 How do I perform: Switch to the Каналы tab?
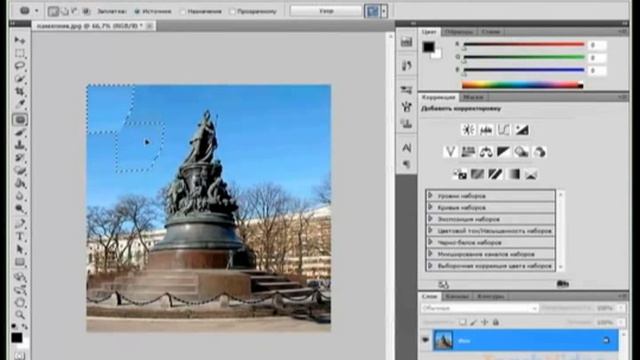456,296
